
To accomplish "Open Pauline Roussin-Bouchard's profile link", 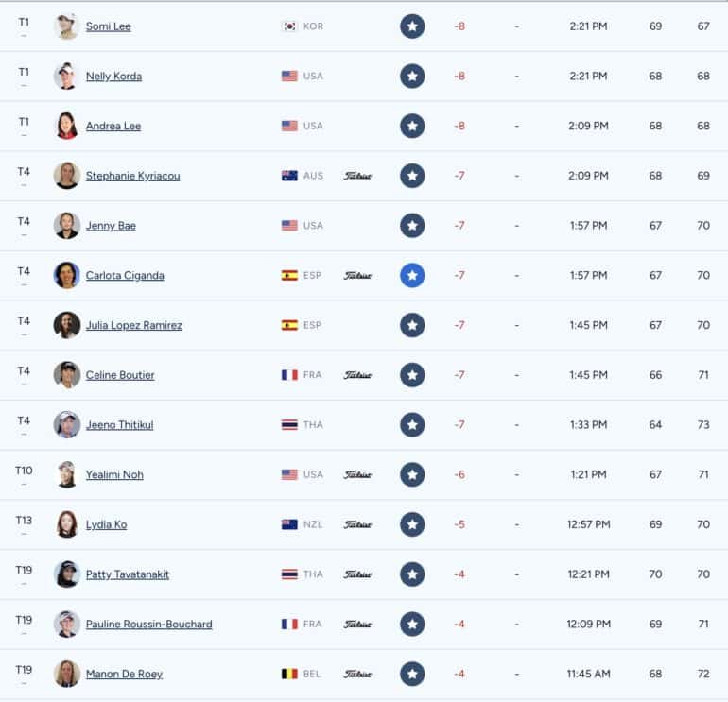I will 149,624.
